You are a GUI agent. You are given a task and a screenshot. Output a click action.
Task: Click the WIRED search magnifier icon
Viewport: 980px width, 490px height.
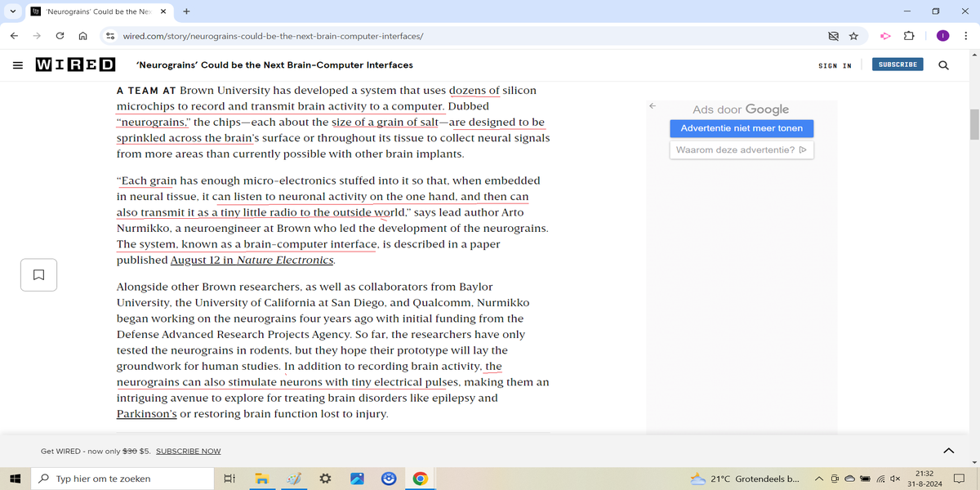[x=943, y=65]
